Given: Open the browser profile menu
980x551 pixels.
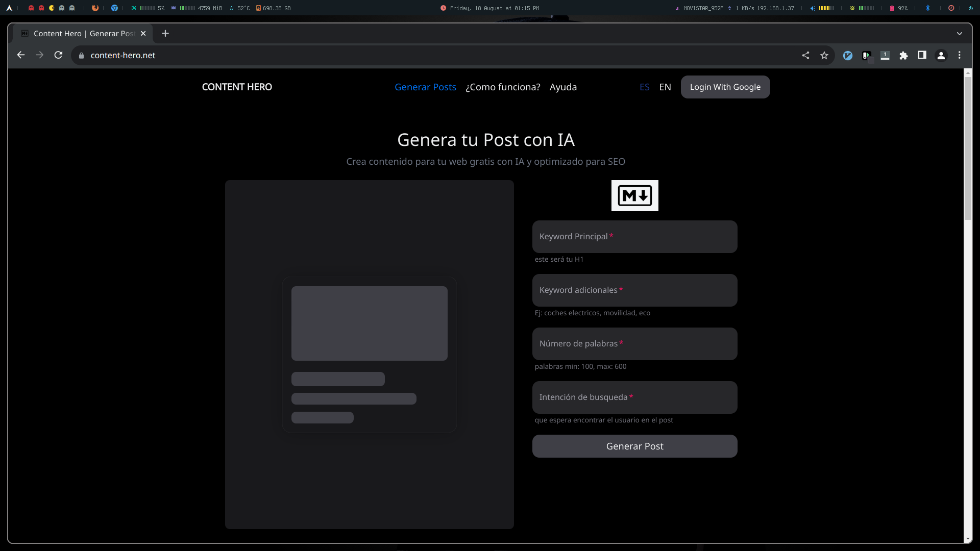Looking at the screenshot, I should pos(941,56).
